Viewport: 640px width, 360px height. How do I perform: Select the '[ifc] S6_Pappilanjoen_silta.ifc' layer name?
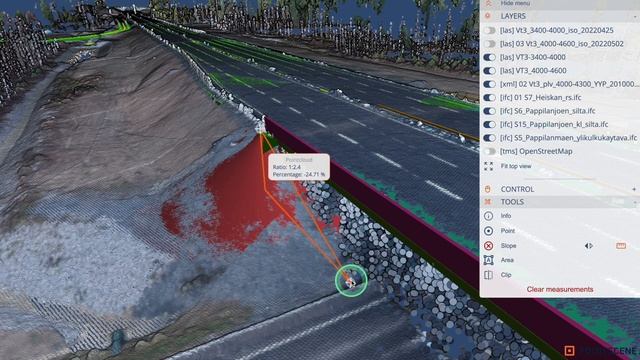click(x=548, y=111)
